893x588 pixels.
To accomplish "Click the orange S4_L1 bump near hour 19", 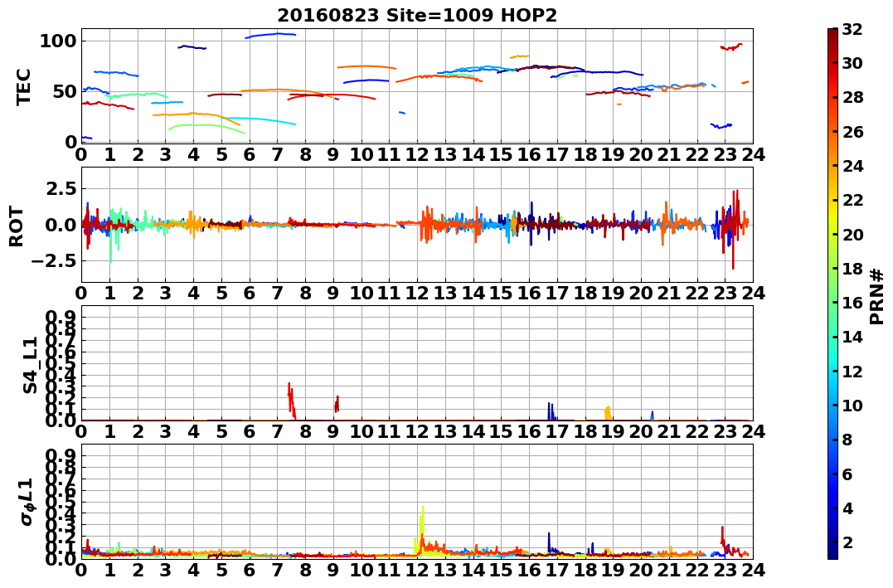I will coord(608,411).
